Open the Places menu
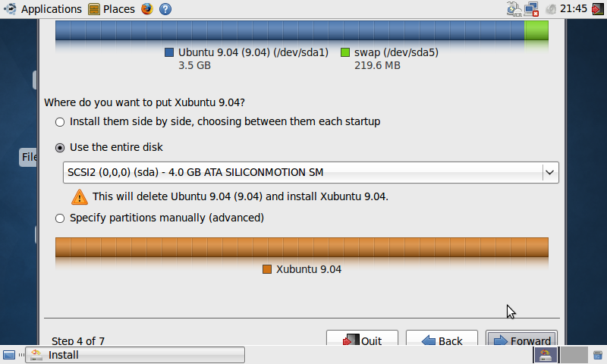The height and width of the screenshot is (364, 607). click(x=119, y=9)
